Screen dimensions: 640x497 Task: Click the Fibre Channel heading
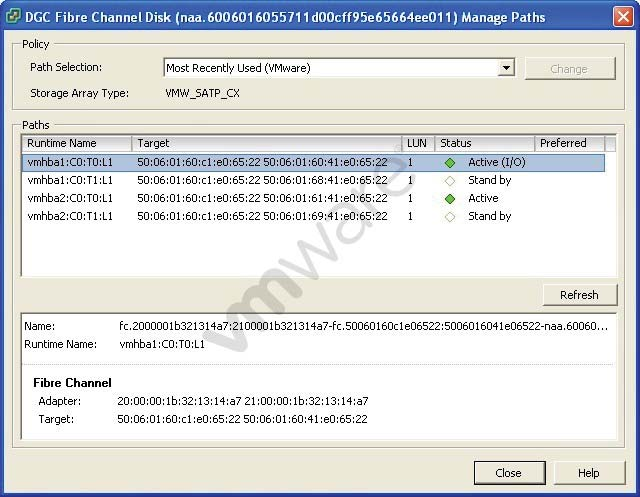click(x=72, y=383)
